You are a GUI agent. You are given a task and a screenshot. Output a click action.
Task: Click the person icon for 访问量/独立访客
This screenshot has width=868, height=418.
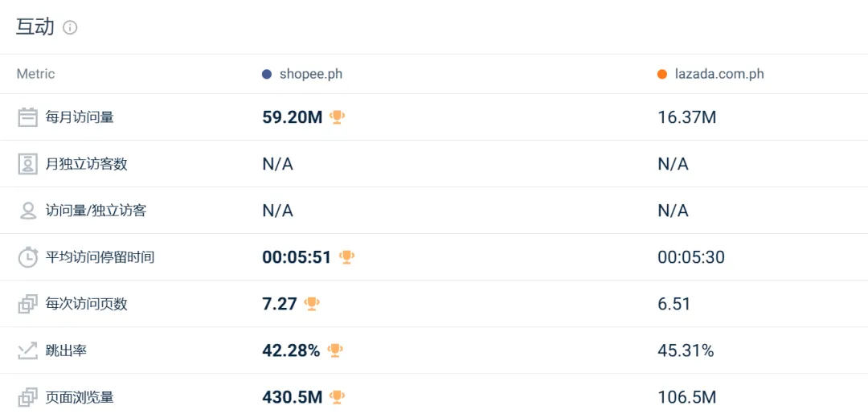coord(27,211)
